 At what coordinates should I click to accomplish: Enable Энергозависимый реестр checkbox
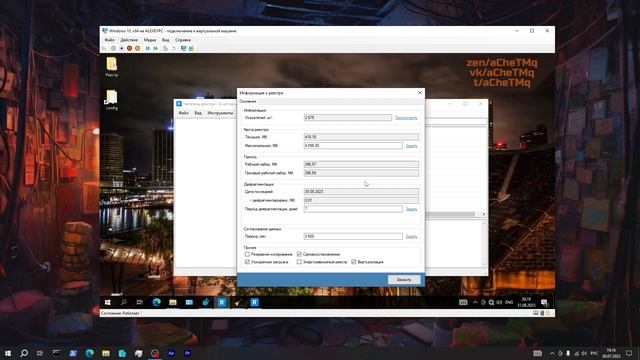[299, 262]
